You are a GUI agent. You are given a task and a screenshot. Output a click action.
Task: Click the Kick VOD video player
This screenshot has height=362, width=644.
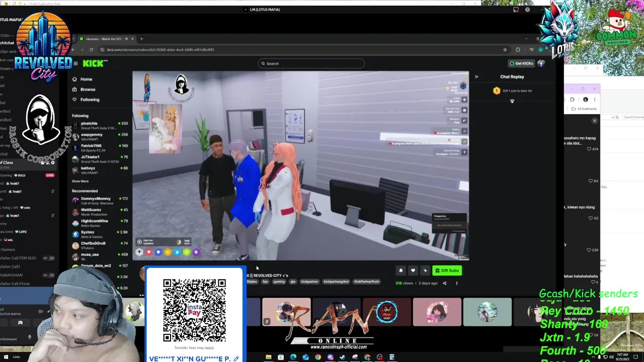pos(300,165)
